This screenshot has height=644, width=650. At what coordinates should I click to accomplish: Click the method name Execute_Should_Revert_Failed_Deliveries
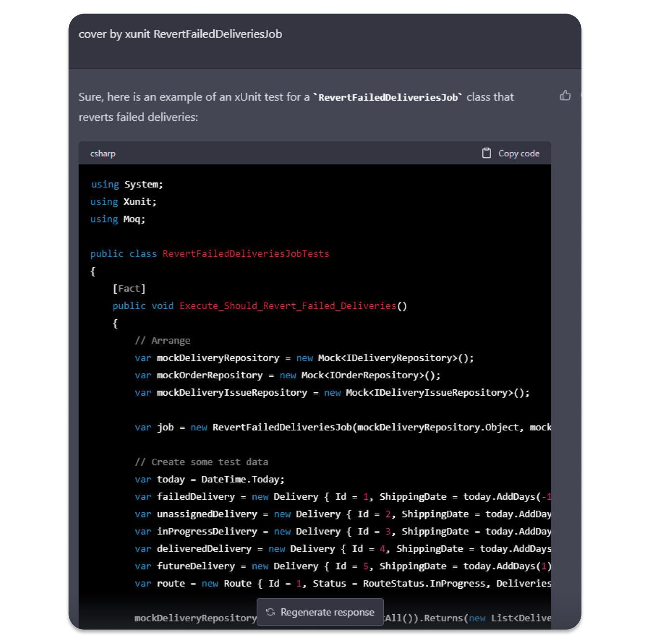click(288, 306)
